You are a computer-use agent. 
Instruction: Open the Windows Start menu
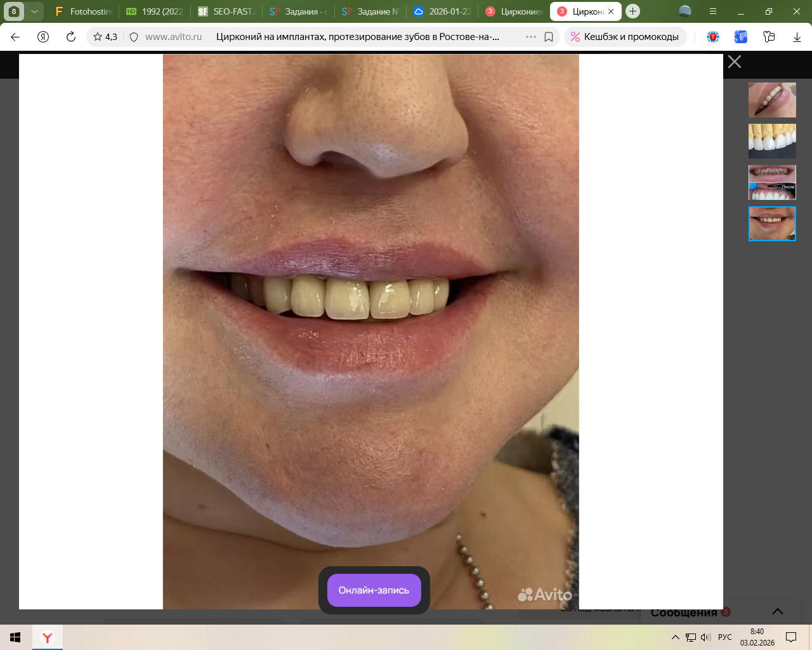pyautogui.click(x=15, y=637)
